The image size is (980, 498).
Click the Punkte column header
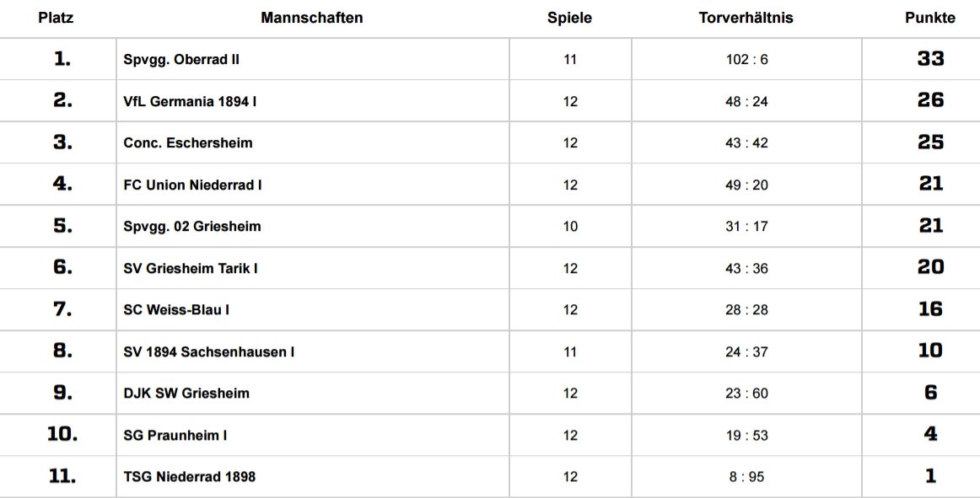[x=930, y=18]
